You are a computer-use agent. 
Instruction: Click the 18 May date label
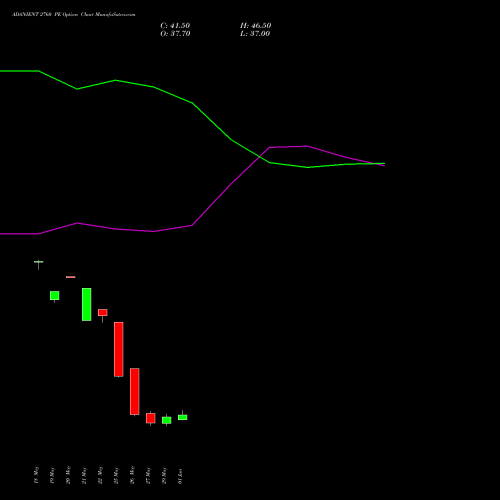click(36, 475)
